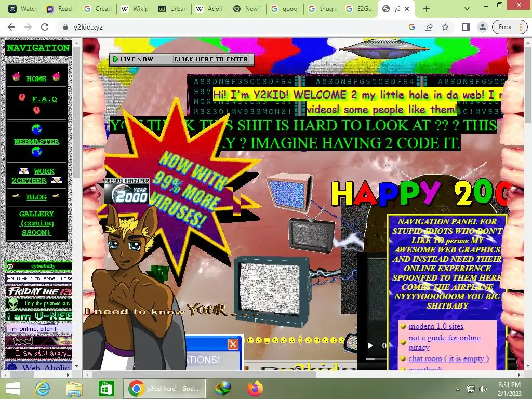Open HOME link in navigation
Image resolution: width=532 pixels, height=399 pixels.
[x=36, y=78]
